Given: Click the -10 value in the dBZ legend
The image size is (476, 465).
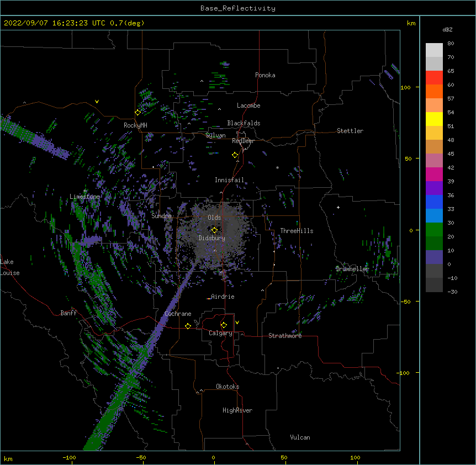Looking at the screenshot, I should coord(452,278).
